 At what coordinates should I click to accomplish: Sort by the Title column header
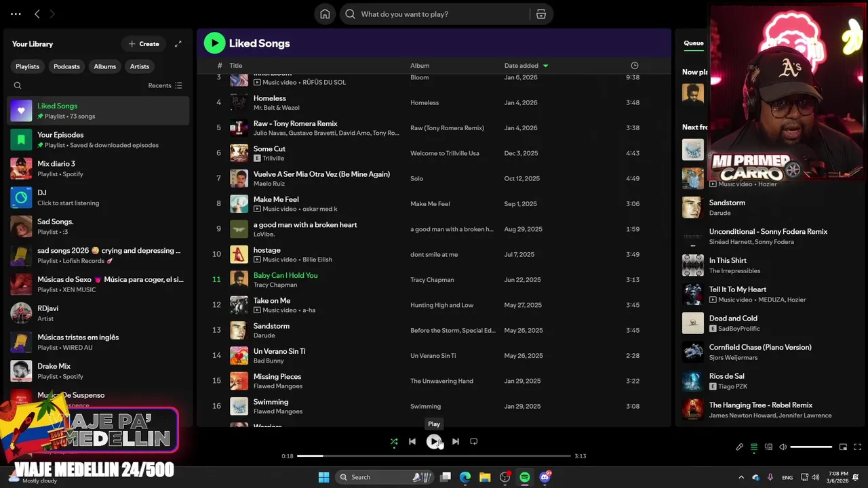235,66
